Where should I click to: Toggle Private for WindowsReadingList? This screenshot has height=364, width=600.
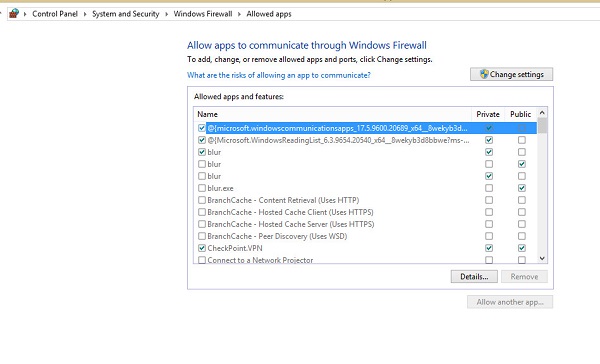tap(489, 140)
